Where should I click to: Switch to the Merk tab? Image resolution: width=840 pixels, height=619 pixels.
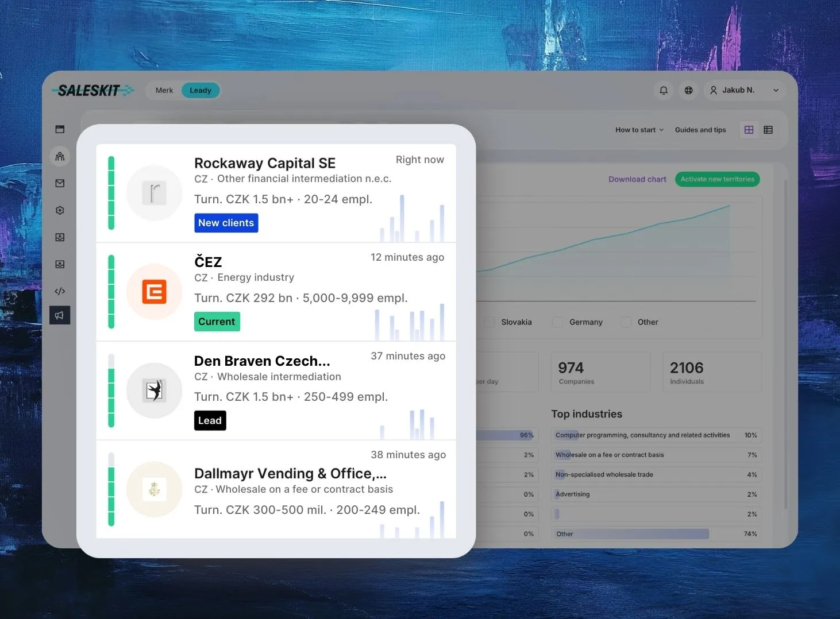[x=164, y=90]
